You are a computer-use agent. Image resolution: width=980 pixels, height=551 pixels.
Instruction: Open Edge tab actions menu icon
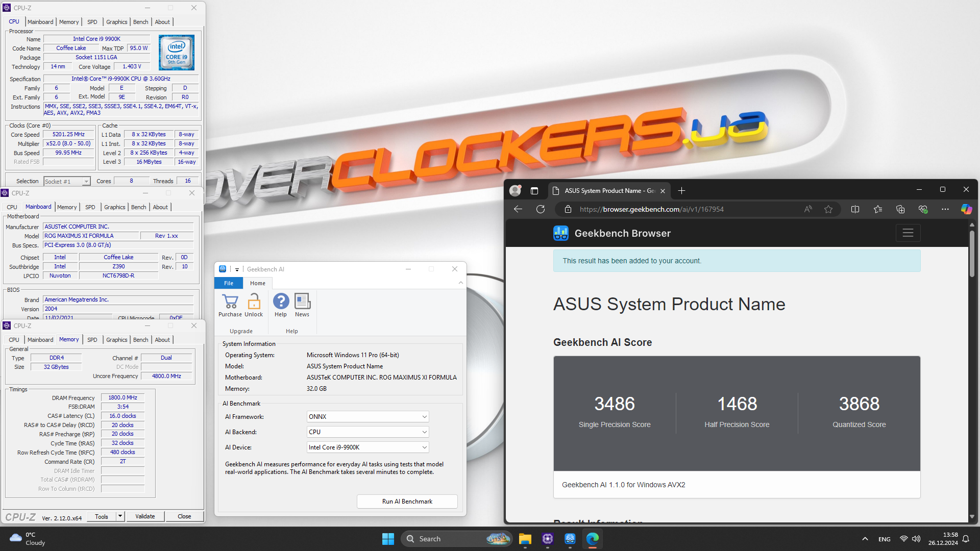point(534,191)
